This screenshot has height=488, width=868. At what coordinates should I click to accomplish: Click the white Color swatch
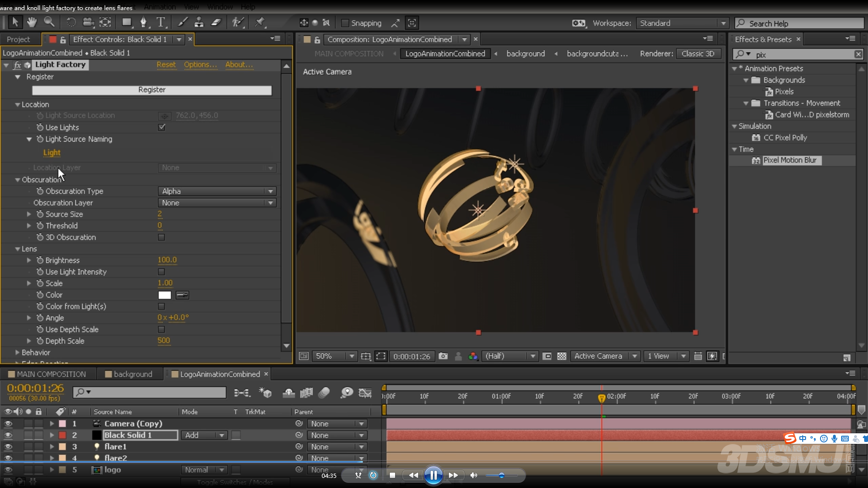(x=165, y=295)
